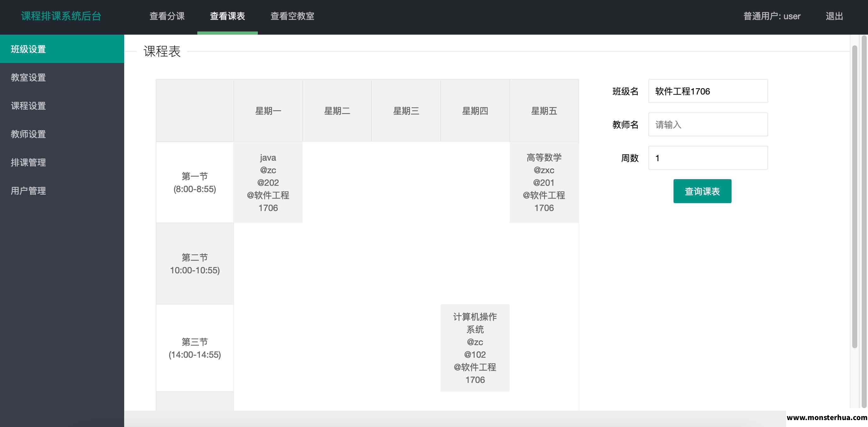
Task: Click the 星期一 column header
Action: click(268, 111)
